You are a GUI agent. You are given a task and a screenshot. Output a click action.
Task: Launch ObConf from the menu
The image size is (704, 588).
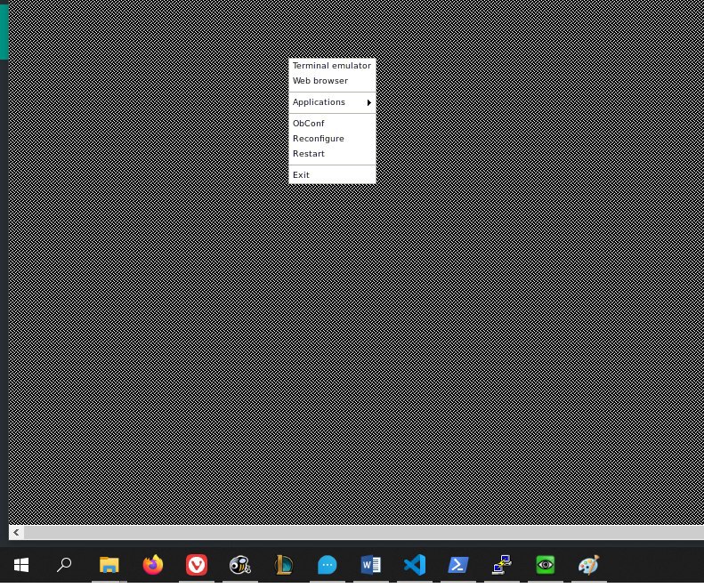click(x=332, y=124)
